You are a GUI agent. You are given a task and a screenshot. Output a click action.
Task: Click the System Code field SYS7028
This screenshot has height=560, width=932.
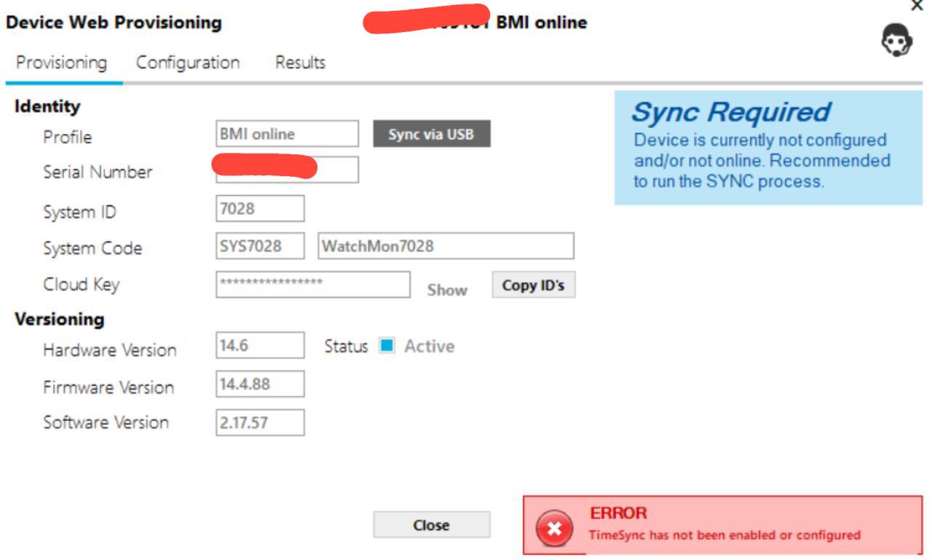(x=260, y=246)
